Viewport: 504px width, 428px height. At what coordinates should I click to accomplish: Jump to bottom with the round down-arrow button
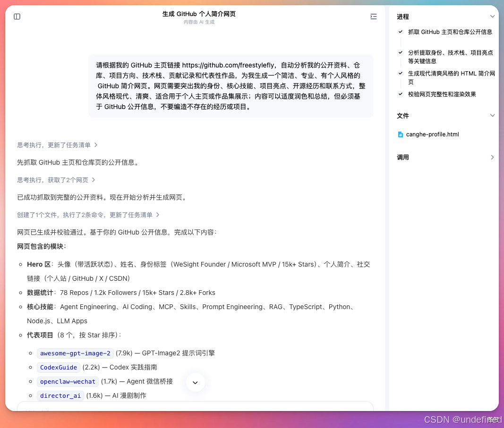pos(195,382)
